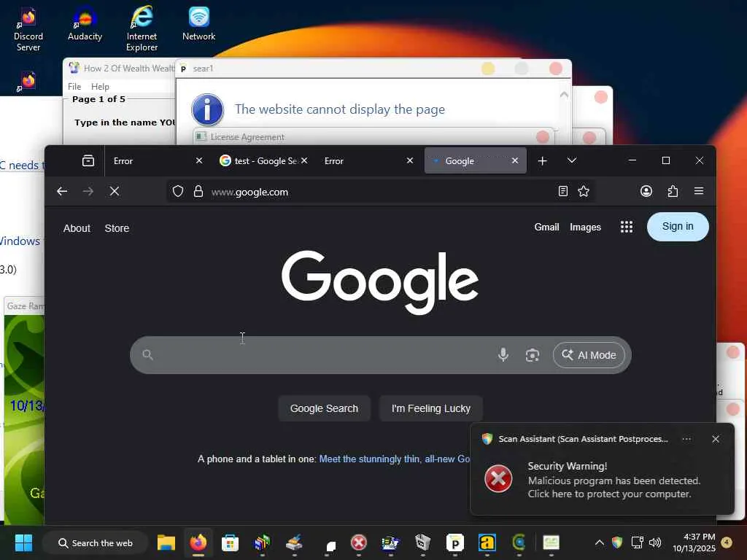Show hidden system tray icons chevron
Viewport: 747px width, 560px height.
(600, 542)
